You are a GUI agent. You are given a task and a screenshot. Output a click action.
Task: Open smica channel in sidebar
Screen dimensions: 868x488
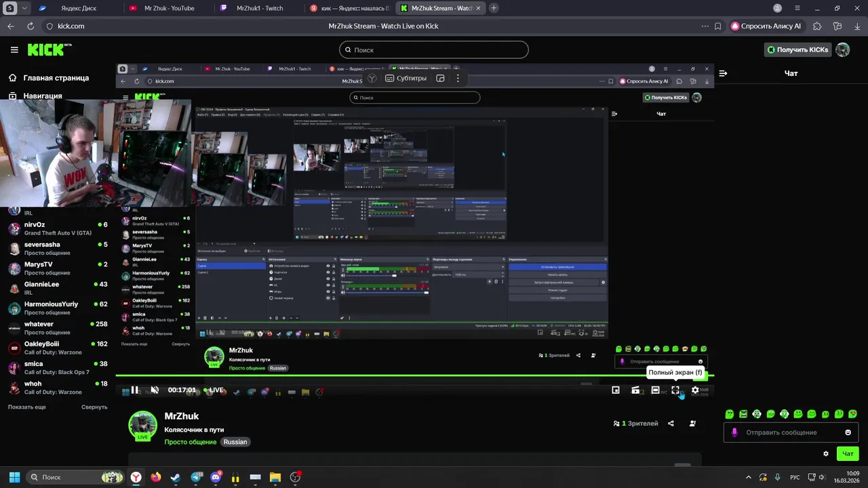click(58, 368)
